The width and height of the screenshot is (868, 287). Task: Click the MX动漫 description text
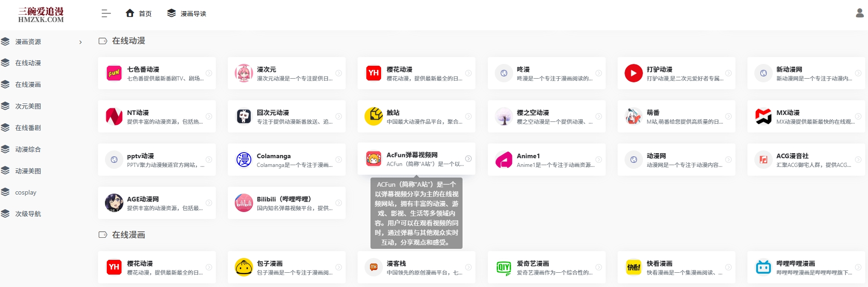pos(816,122)
